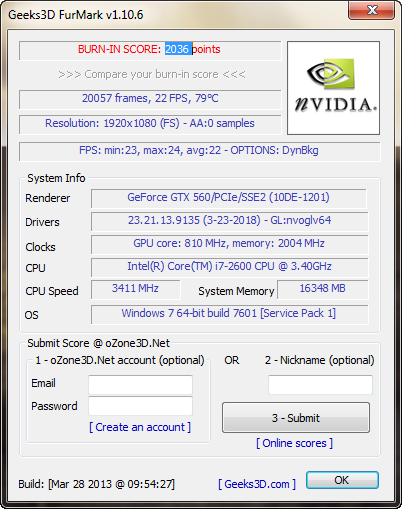Click the Intel Core i7-2600 CPU value

pos(230,267)
